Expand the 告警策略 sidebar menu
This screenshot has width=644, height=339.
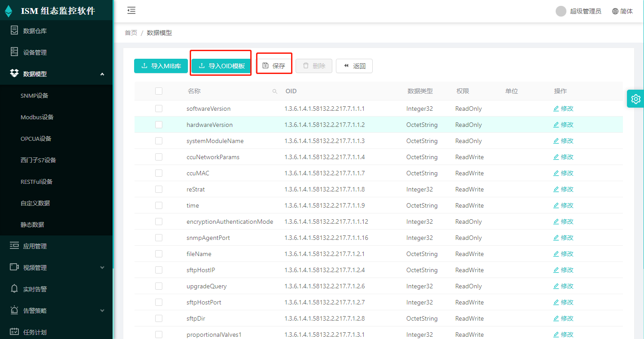click(102, 311)
